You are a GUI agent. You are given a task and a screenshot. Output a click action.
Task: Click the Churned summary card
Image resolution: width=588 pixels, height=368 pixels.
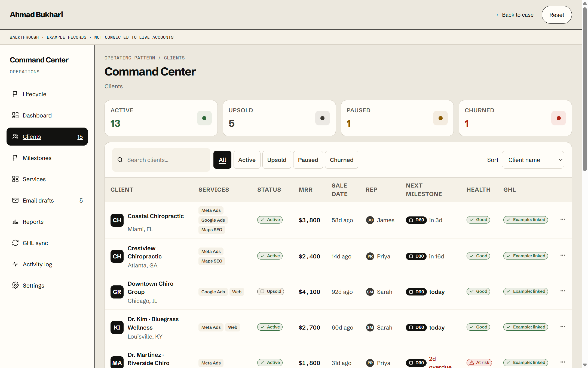click(515, 118)
